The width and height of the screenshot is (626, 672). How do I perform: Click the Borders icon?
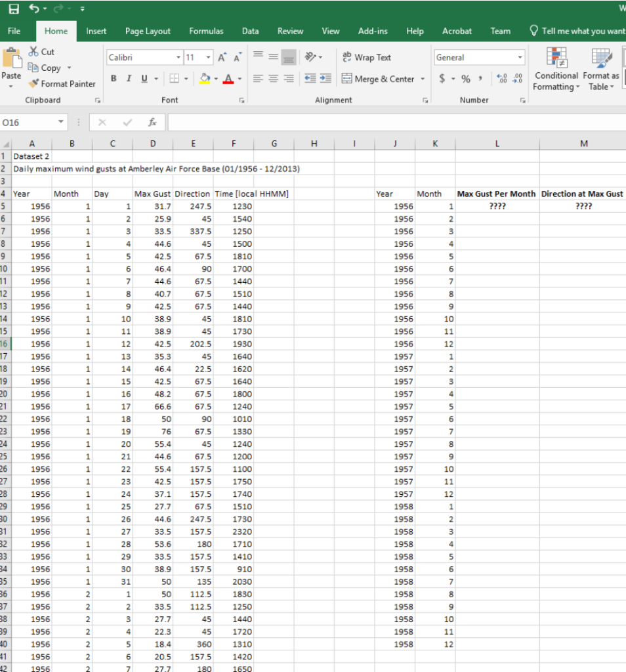[174, 79]
